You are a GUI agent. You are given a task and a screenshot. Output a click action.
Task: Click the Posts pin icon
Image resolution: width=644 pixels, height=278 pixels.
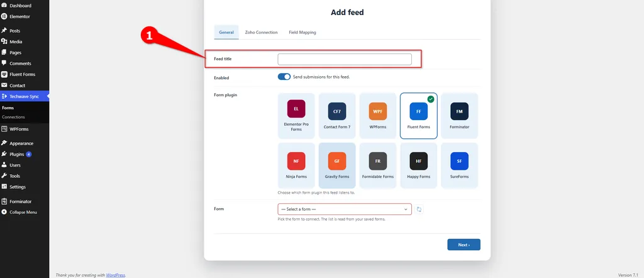[x=4, y=31]
